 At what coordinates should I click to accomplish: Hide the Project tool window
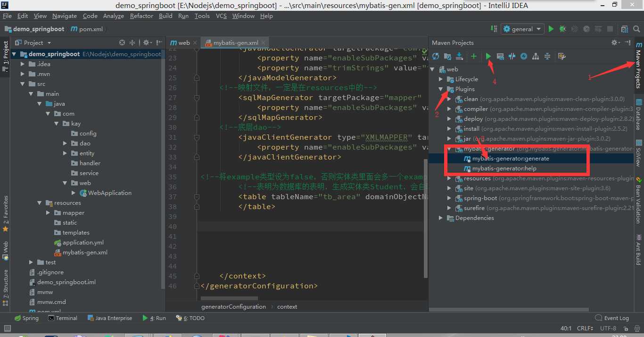coord(159,42)
